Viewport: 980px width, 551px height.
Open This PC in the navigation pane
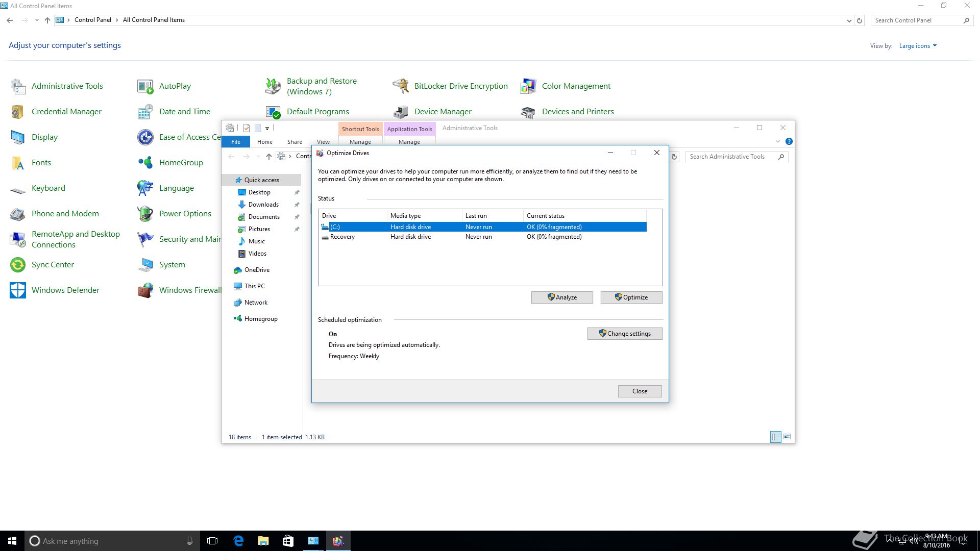254,286
